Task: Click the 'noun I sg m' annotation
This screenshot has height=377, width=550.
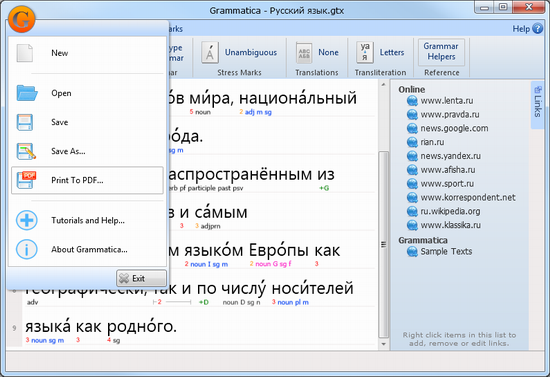Action: click(x=209, y=264)
